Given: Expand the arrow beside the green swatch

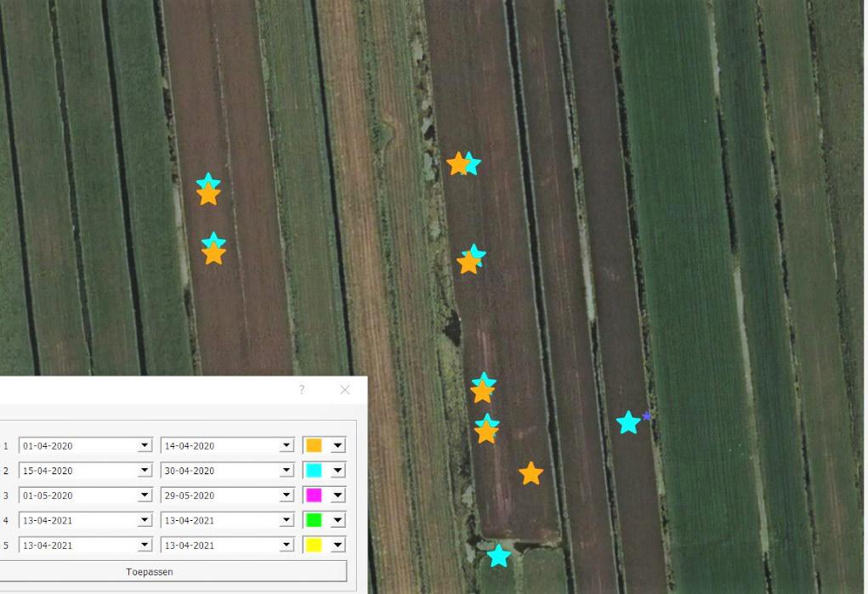Looking at the screenshot, I should coord(338,520).
